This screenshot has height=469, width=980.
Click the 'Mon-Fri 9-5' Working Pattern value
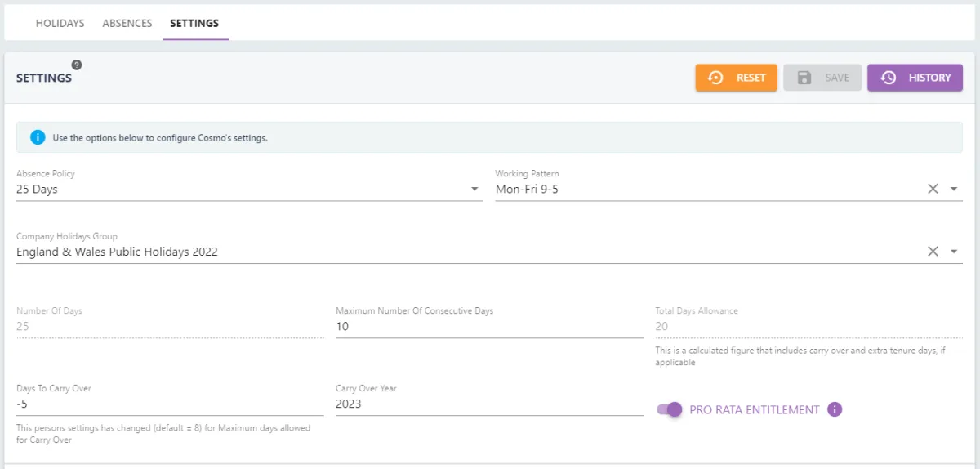point(527,189)
